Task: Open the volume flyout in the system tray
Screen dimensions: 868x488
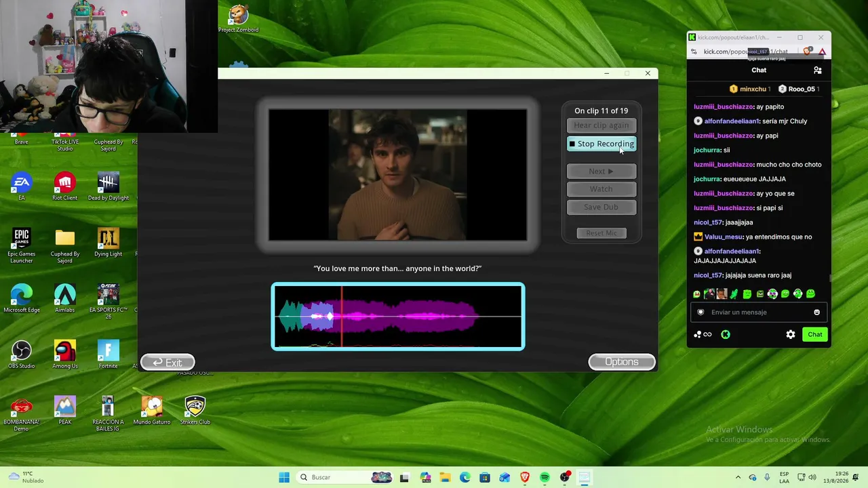Action: (x=814, y=477)
